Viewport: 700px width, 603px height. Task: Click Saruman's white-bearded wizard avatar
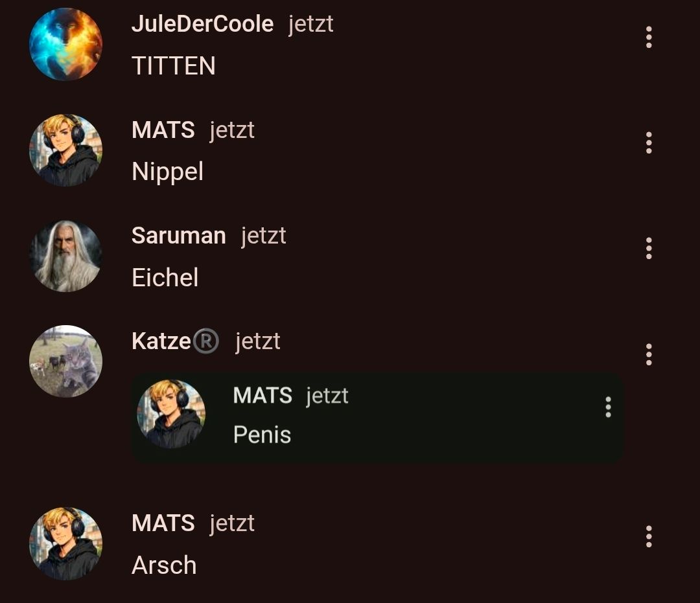[x=65, y=256]
